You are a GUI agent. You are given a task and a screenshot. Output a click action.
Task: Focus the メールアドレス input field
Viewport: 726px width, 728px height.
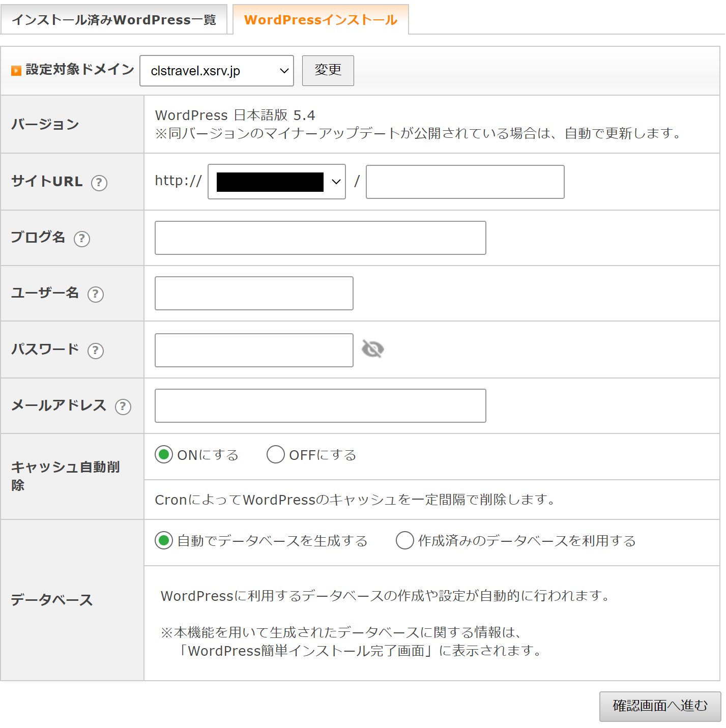click(321, 405)
